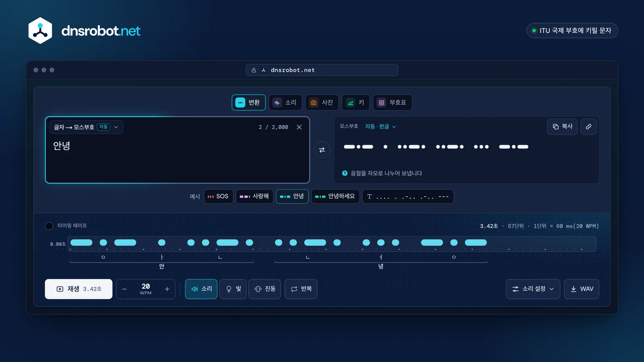Select the morse-to-text example chip
Image resolution: width=644 pixels, height=362 pixels.
coord(408,196)
